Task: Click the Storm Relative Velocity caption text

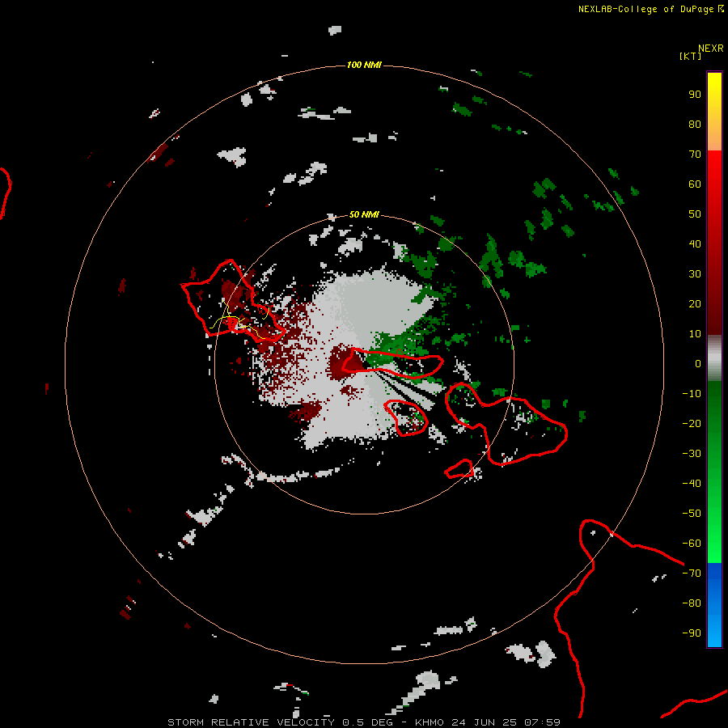Action: (x=363, y=722)
